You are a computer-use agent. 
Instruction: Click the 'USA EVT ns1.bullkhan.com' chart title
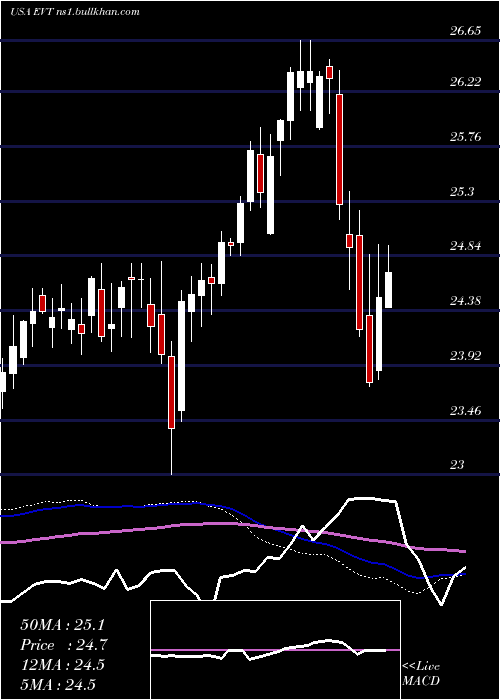click(75, 11)
